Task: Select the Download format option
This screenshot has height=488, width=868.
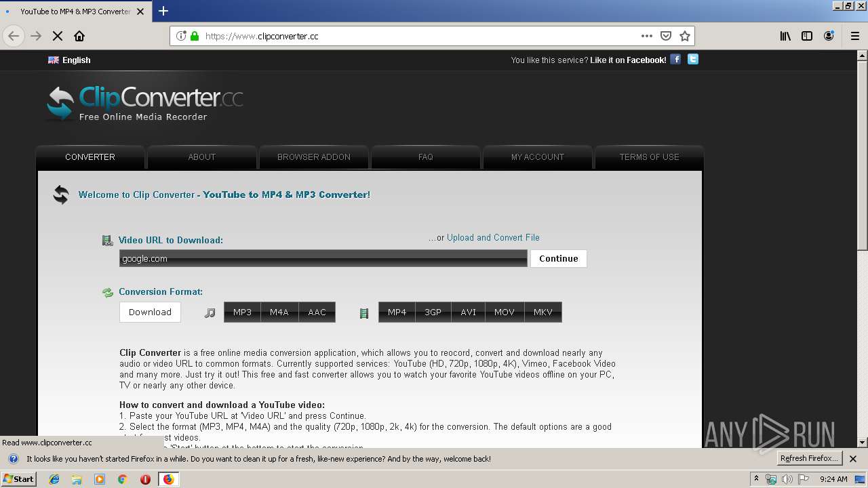Action: (150, 312)
